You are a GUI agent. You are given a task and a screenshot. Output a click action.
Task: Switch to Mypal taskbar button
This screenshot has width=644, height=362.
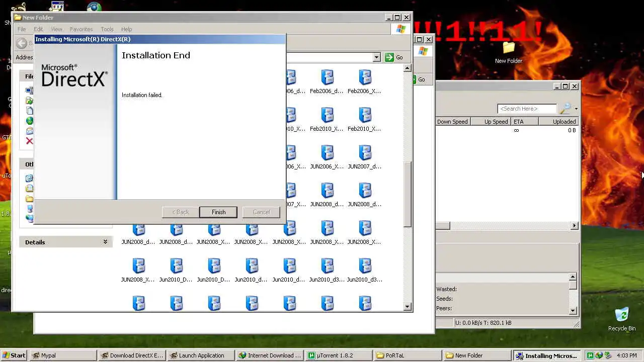tap(62, 355)
